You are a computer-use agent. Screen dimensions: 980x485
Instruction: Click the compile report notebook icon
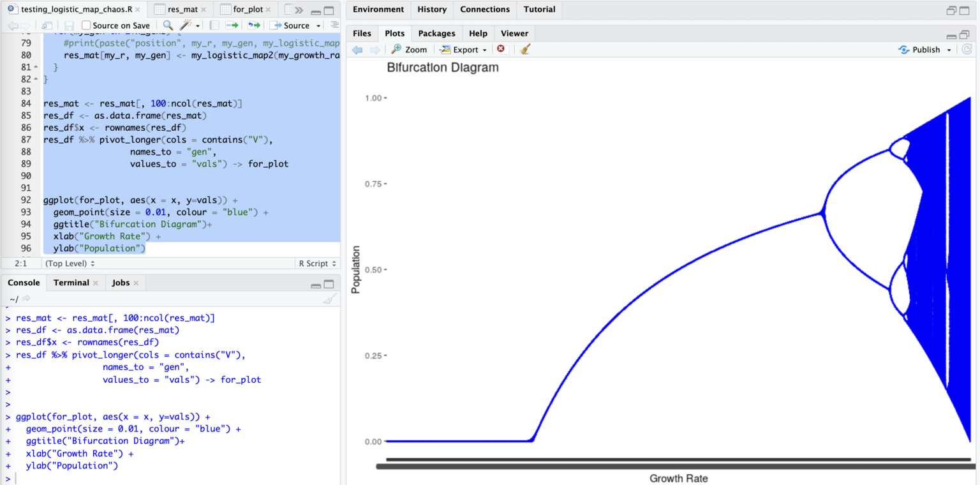click(x=214, y=26)
